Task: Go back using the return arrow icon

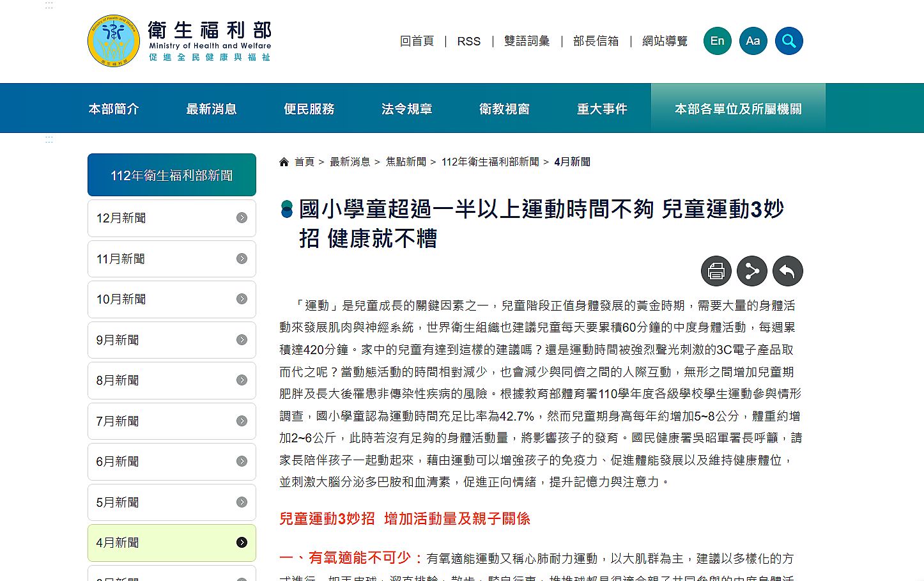Action: click(x=787, y=271)
